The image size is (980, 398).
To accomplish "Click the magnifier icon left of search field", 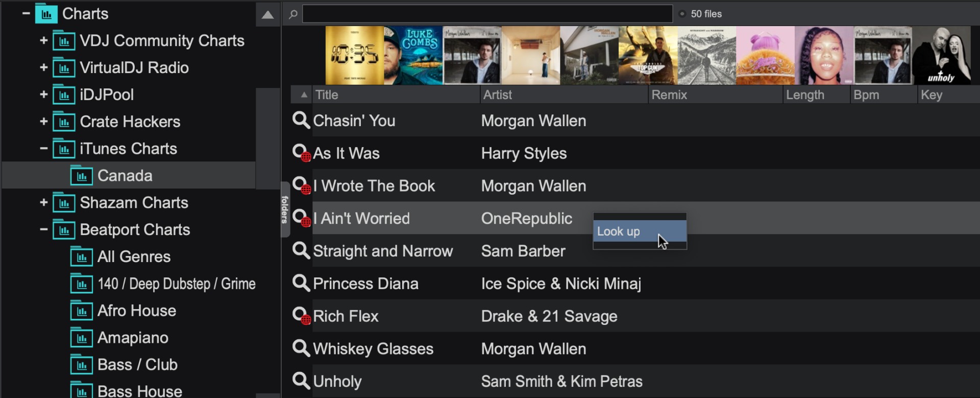I will (293, 14).
